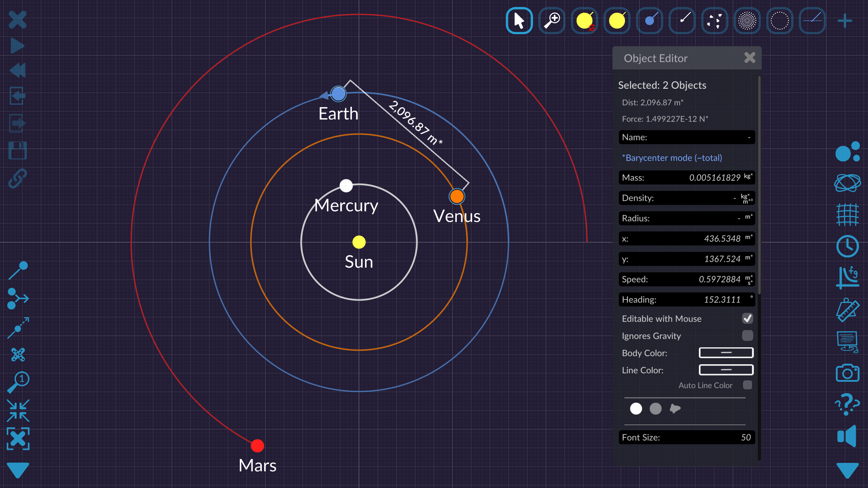Close the Object Editor panel
Viewport: 868px width, 488px height.
[749, 57]
